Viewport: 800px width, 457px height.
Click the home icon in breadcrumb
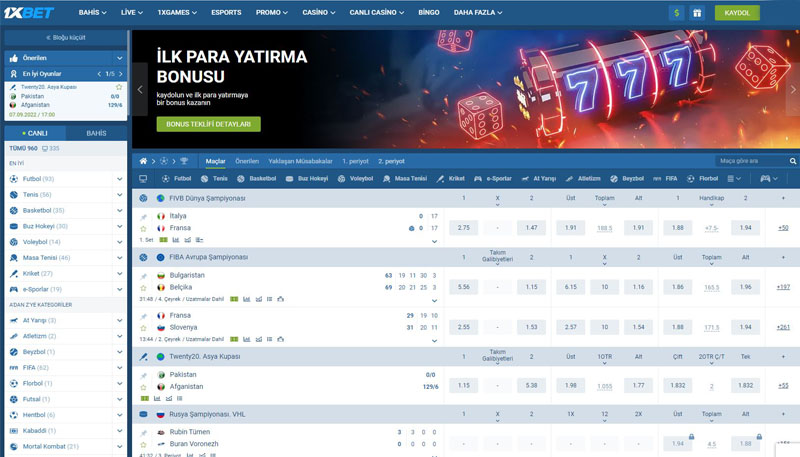click(143, 161)
